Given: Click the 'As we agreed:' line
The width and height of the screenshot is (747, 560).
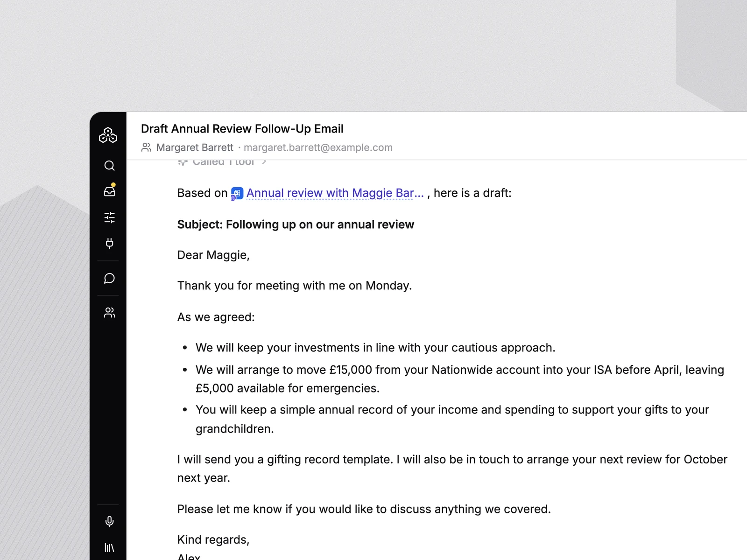Looking at the screenshot, I should click(216, 317).
